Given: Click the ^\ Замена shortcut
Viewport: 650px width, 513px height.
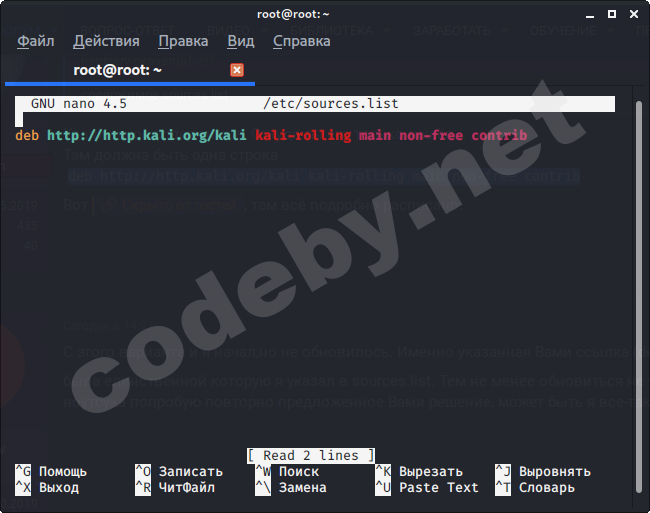Looking at the screenshot, I should (291, 488).
